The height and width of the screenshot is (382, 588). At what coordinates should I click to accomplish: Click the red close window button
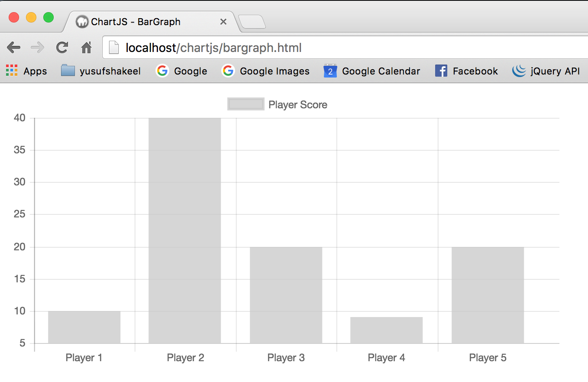point(14,17)
